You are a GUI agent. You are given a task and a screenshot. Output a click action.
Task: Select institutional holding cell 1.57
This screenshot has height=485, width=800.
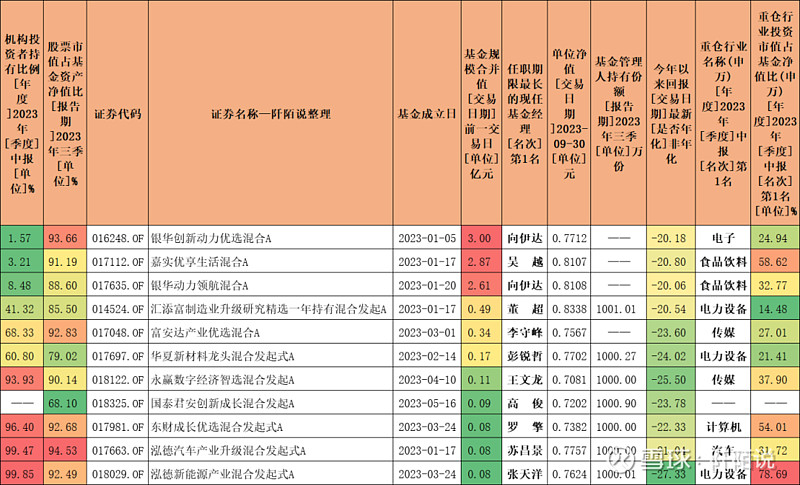22,238
